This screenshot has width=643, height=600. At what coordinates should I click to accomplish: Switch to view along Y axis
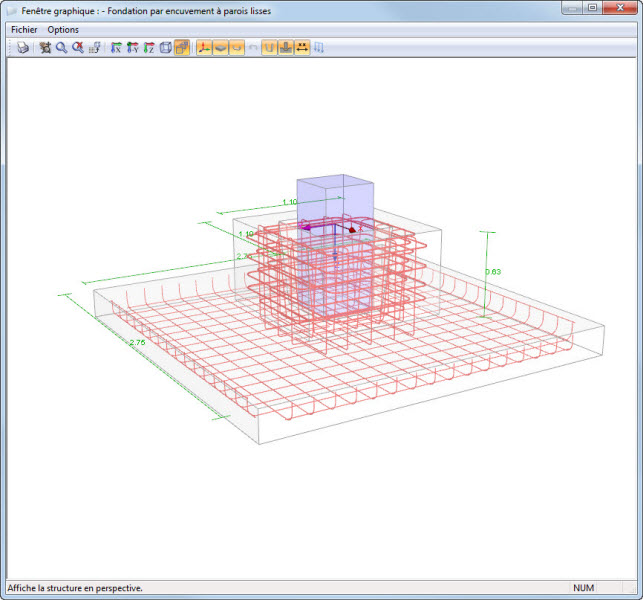point(132,48)
